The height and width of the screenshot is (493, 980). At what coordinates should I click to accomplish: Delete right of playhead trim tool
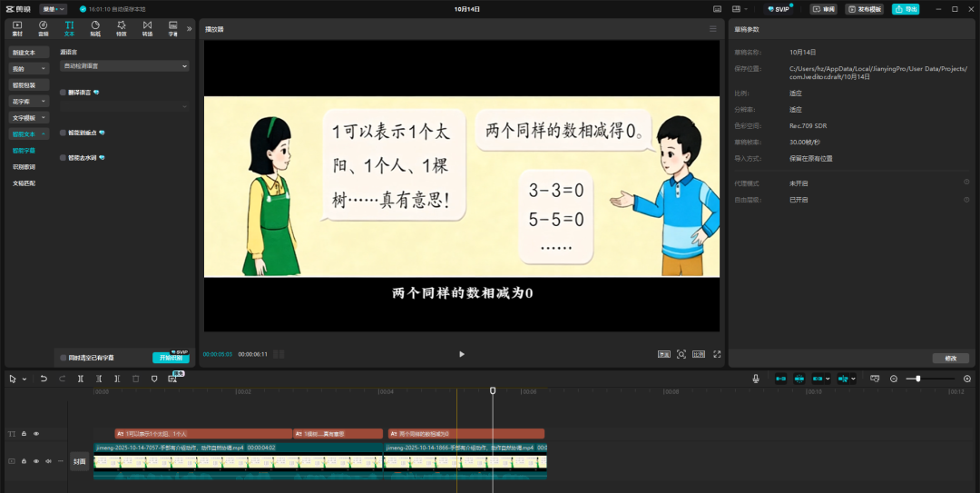coord(117,379)
